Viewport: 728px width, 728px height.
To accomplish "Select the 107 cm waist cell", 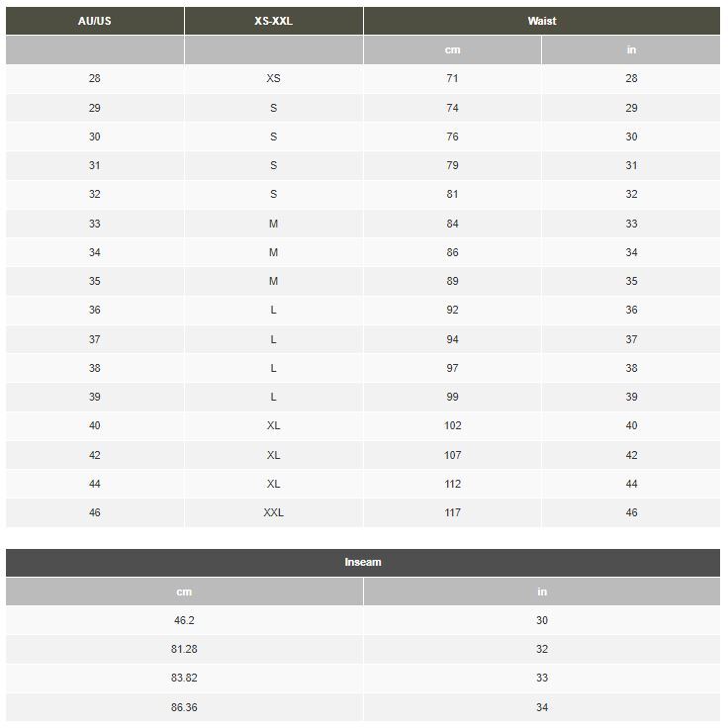I will (x=452, y=455).
